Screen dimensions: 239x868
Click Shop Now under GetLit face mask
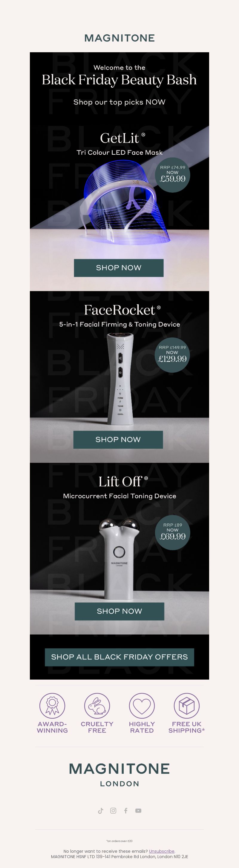119,268
